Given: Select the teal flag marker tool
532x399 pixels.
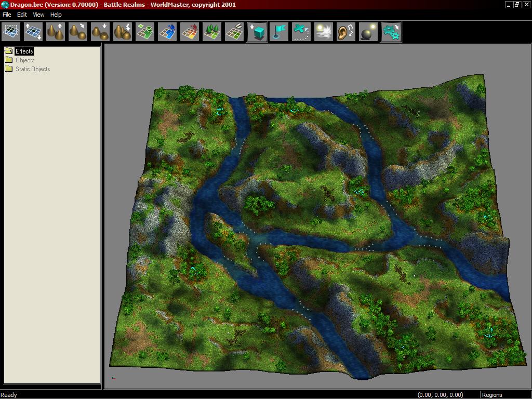Looking at the screenshot, I should pos(279,32).
